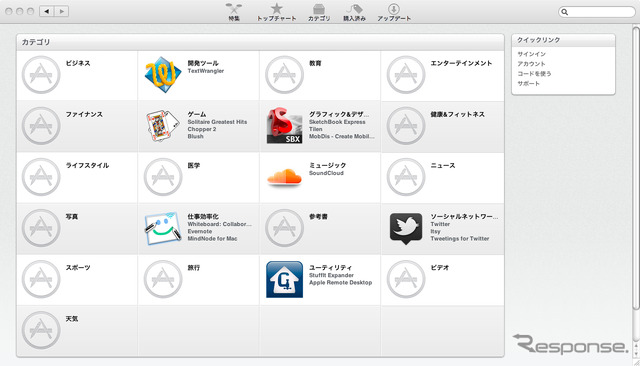Click the vertical scrollbar track
Viewport: 640px width, 366px height.
point(636,184)
